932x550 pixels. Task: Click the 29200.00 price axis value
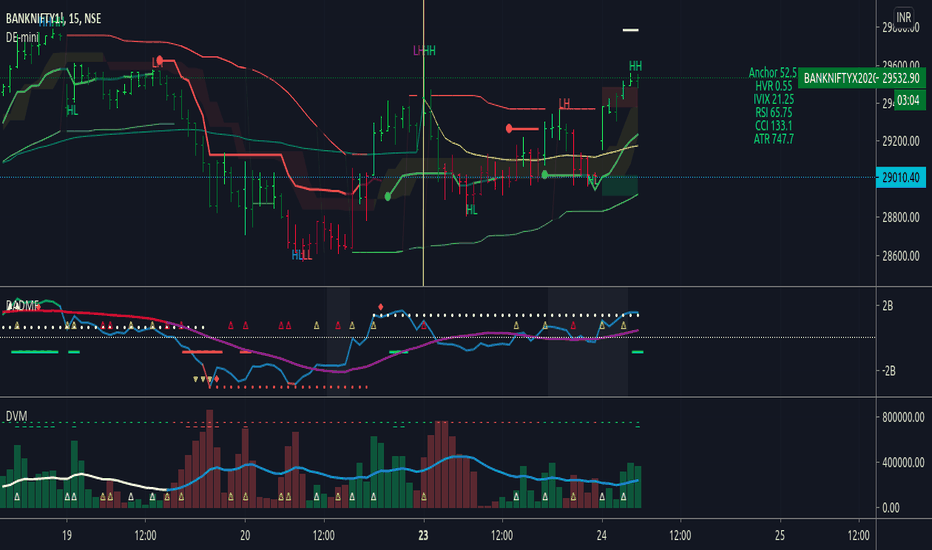pos(900,142)
